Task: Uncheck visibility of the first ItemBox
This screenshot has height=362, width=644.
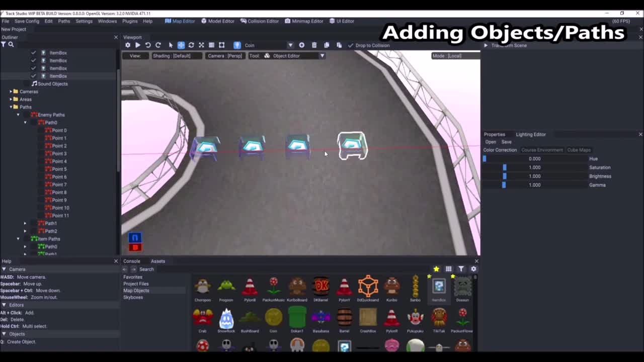Action: [x=33, y=53]
